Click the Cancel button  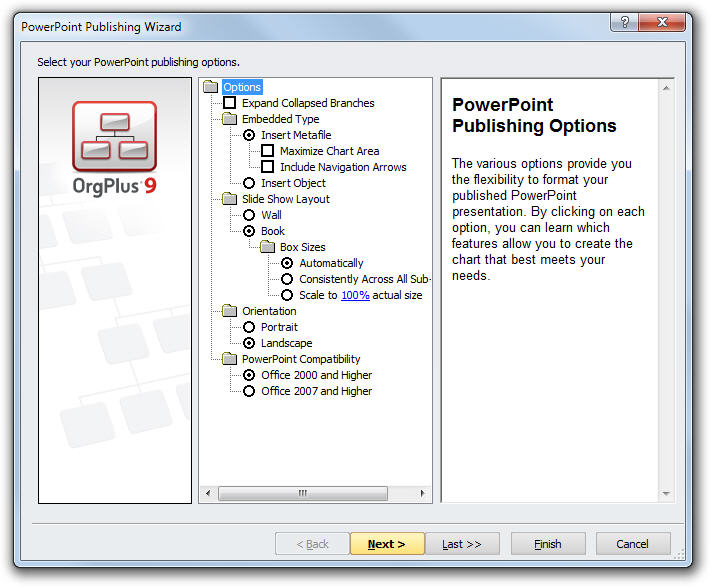632,544
